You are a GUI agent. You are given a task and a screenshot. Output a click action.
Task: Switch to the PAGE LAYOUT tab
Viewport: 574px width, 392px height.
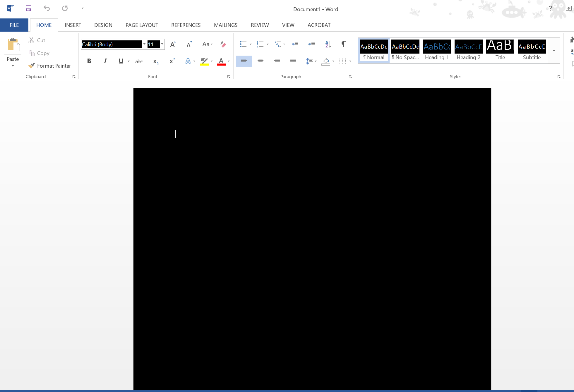(x=142, y=25)
